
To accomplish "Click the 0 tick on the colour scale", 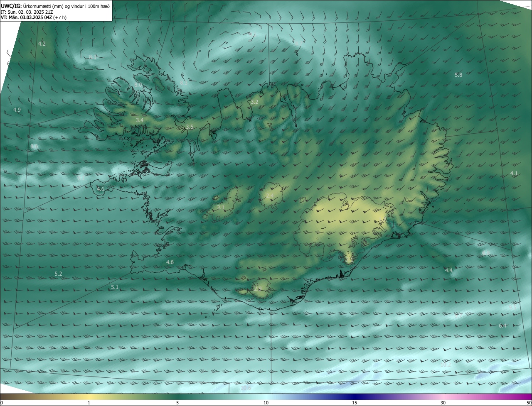I will pos(2,403).
